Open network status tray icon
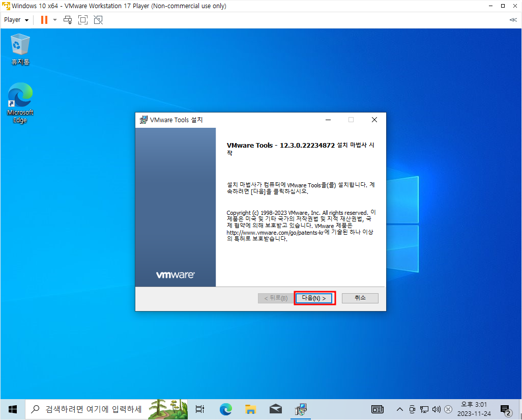The width and height of the screenshot is (522, 420). pos(424,409)
